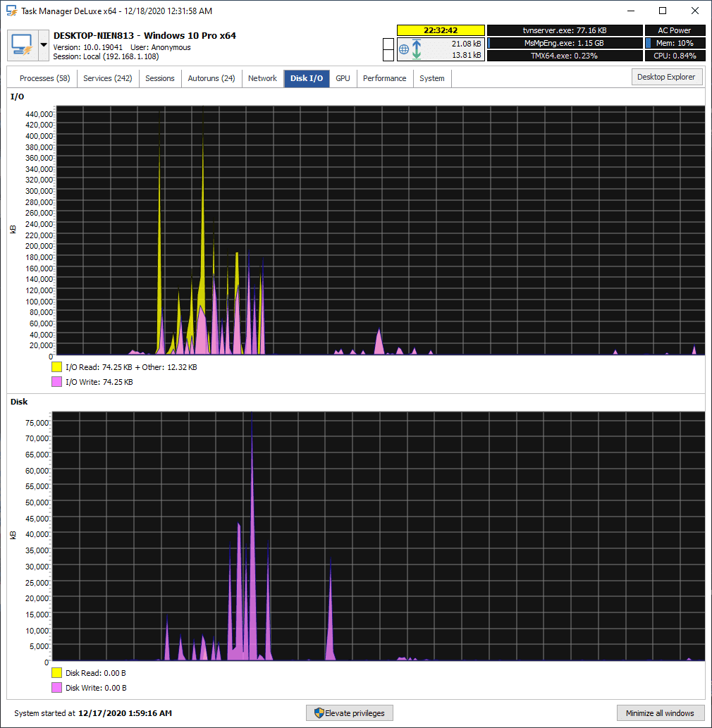This screenshot has height=728, width=712.
Task: Go to the GPU tab
Action: click(343, 78)
